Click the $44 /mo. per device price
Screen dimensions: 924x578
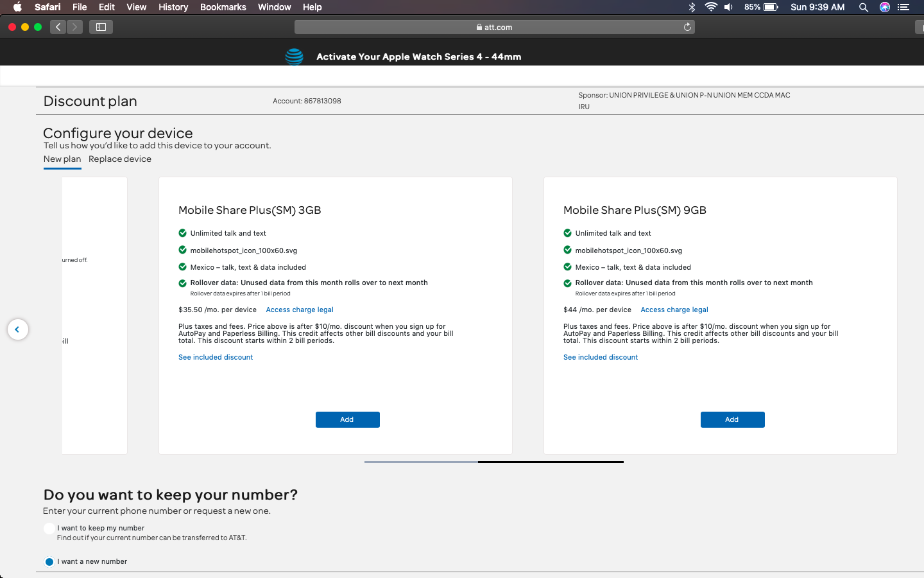597,310
